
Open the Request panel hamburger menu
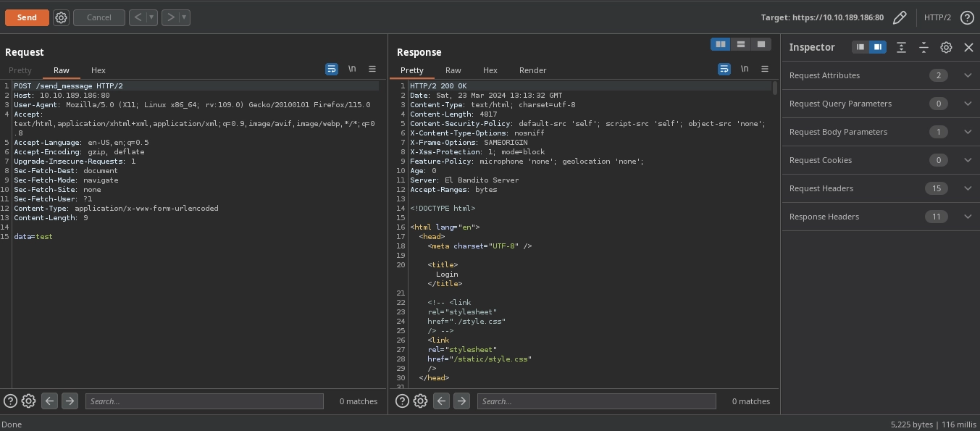click(x=372, y=69)
